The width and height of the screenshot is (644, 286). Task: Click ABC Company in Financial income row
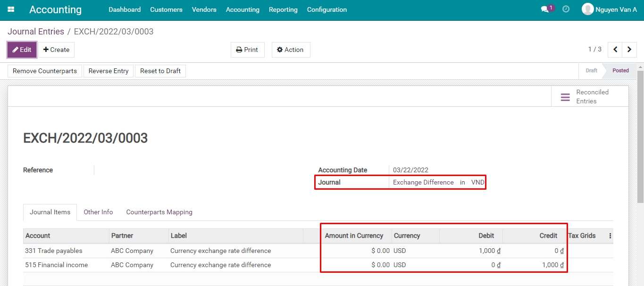point(132,265)
